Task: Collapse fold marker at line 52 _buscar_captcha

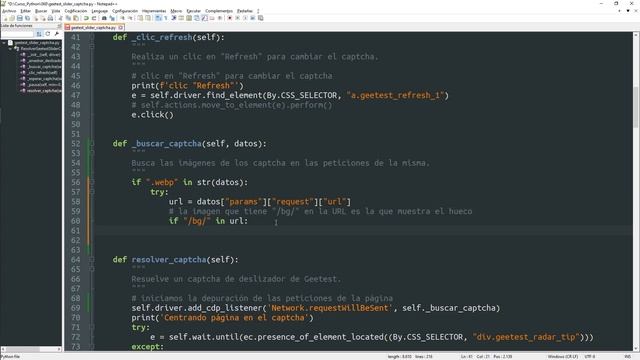Action: point(92,144)
